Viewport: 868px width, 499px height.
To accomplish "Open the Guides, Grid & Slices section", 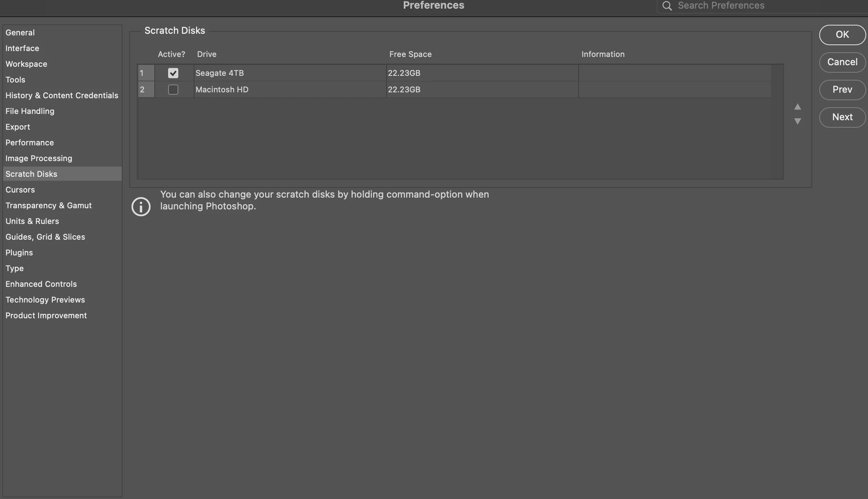I will 45,237.
